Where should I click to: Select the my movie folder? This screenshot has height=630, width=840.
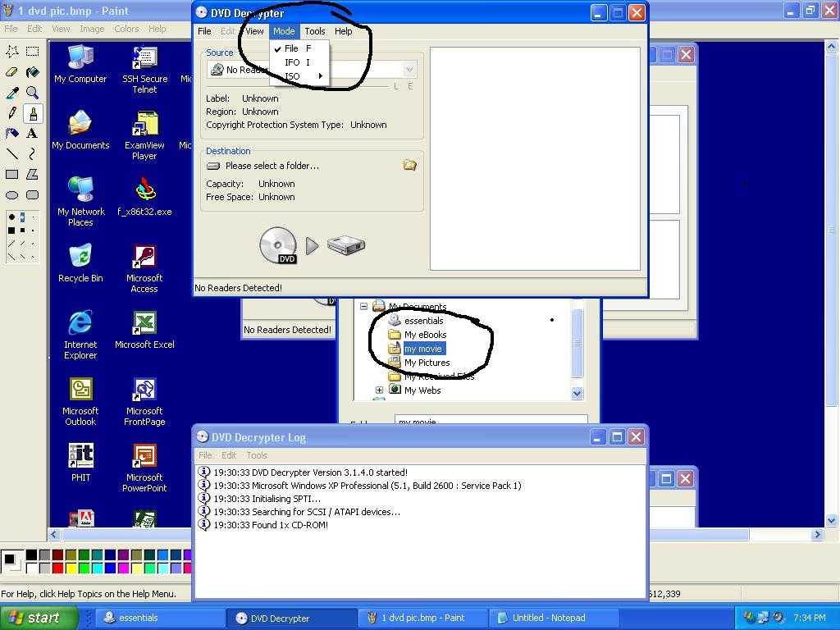422,349
